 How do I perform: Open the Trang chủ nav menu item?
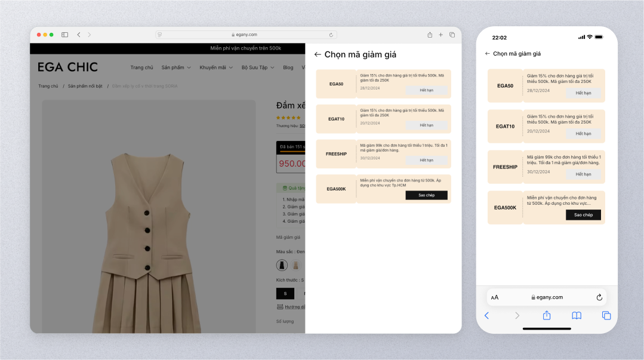142,67
